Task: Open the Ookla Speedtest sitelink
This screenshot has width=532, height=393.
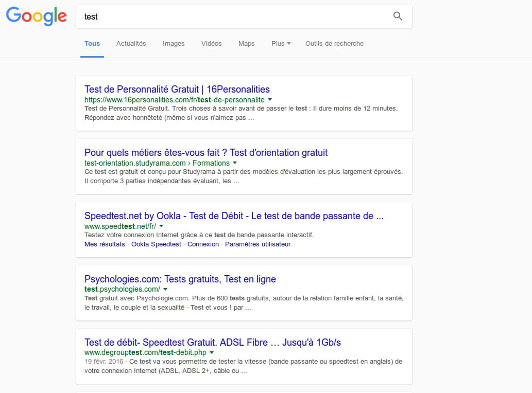Action: [156, 244]
